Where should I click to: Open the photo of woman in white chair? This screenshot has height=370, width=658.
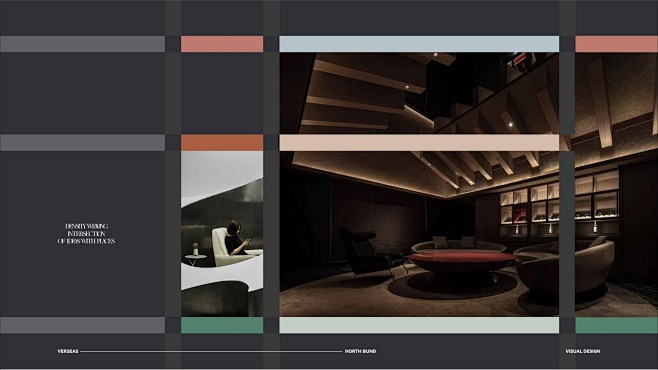222,234
